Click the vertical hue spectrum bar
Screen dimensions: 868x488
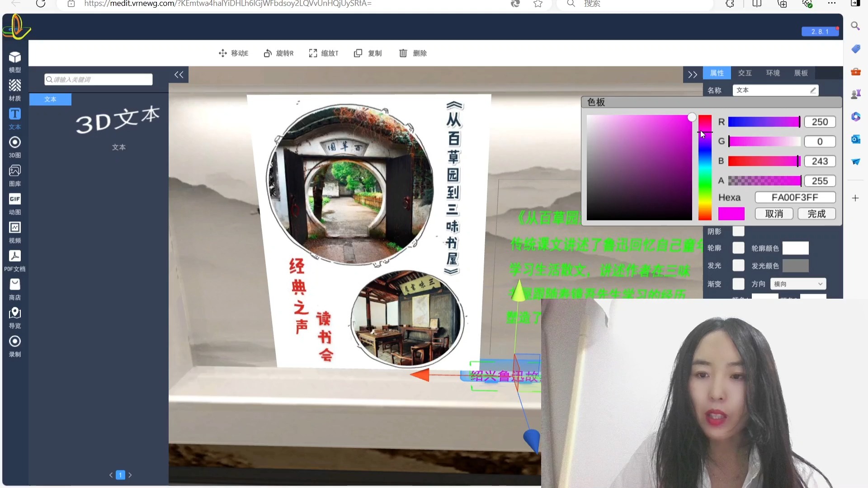(x=705, y=168)
